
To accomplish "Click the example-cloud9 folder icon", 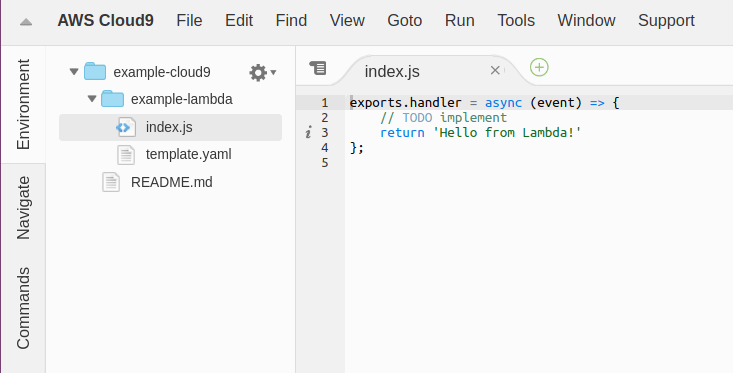I will tap(95, 72).
